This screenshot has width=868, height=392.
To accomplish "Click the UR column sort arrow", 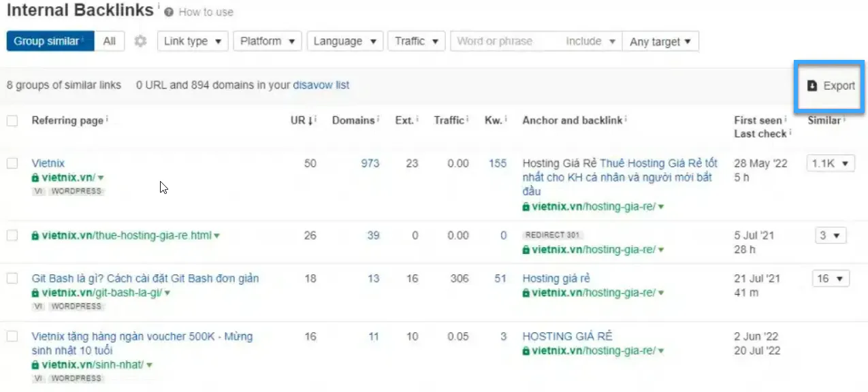I will tap(311, 120).
